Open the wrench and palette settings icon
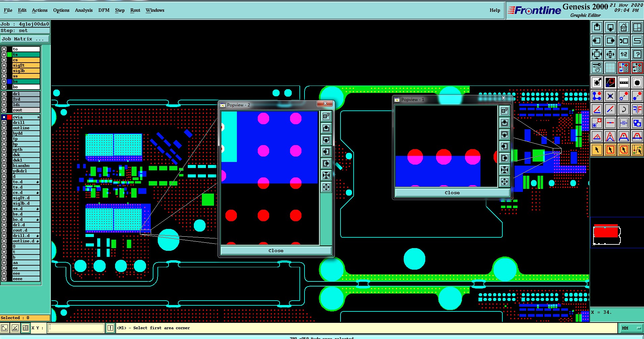The image size is (644, 339). click(597, 68)
